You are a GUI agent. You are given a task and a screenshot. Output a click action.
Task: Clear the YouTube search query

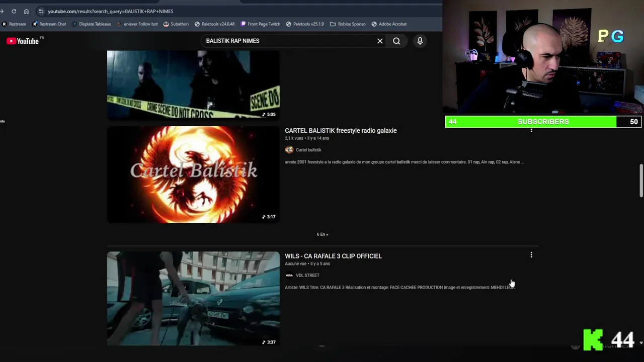(x=380, y=41)
